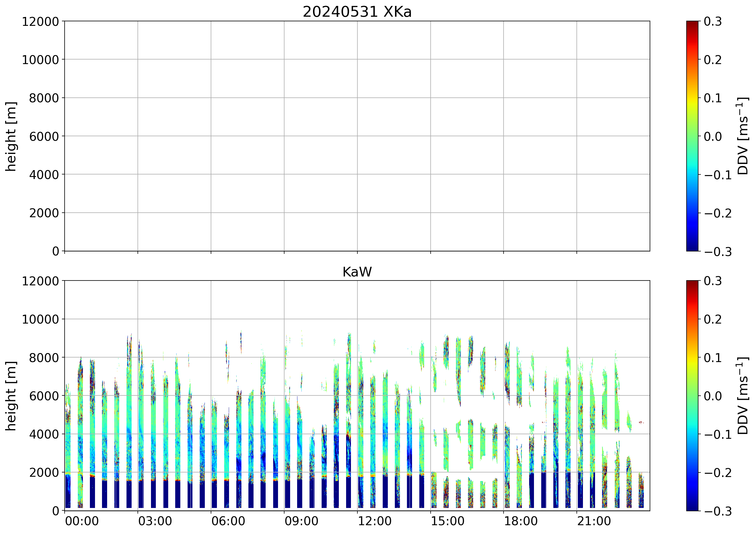The image size is (756, 533).
Task: Click the bottom colorbar's −0.3 tick label
Action: (718, 511)
